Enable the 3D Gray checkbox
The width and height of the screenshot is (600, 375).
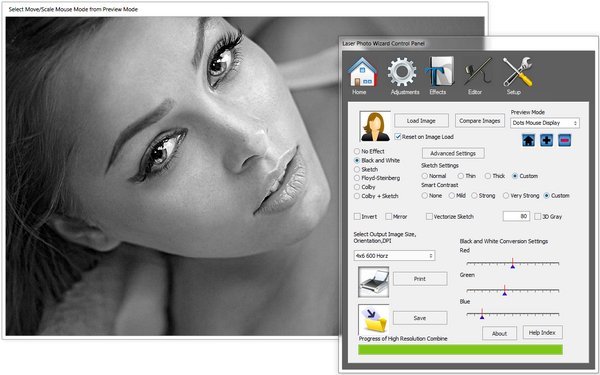pyautogui.click(x=548, y=217)
